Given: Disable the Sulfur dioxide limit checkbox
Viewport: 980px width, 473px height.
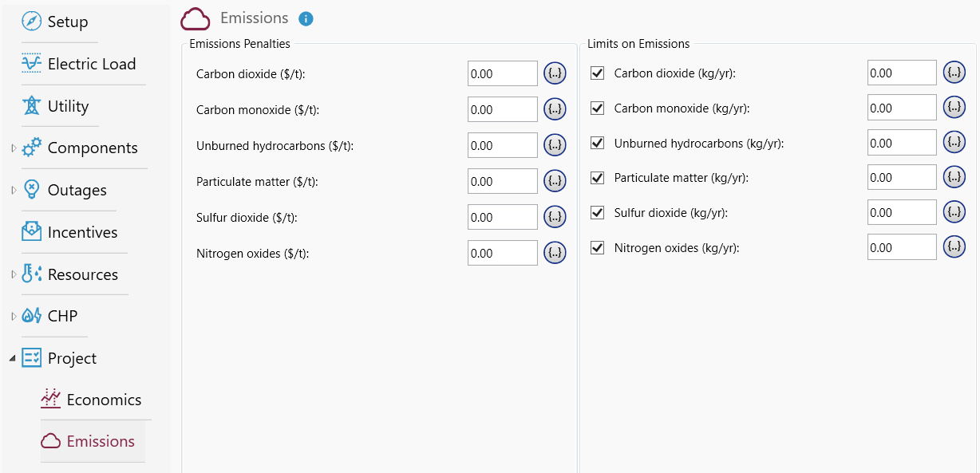Looking at the screenshot, I should tap(597, 213).
